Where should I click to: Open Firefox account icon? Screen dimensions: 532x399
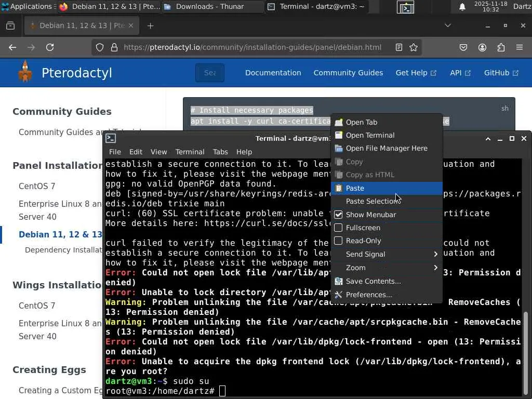click(482, 47)
